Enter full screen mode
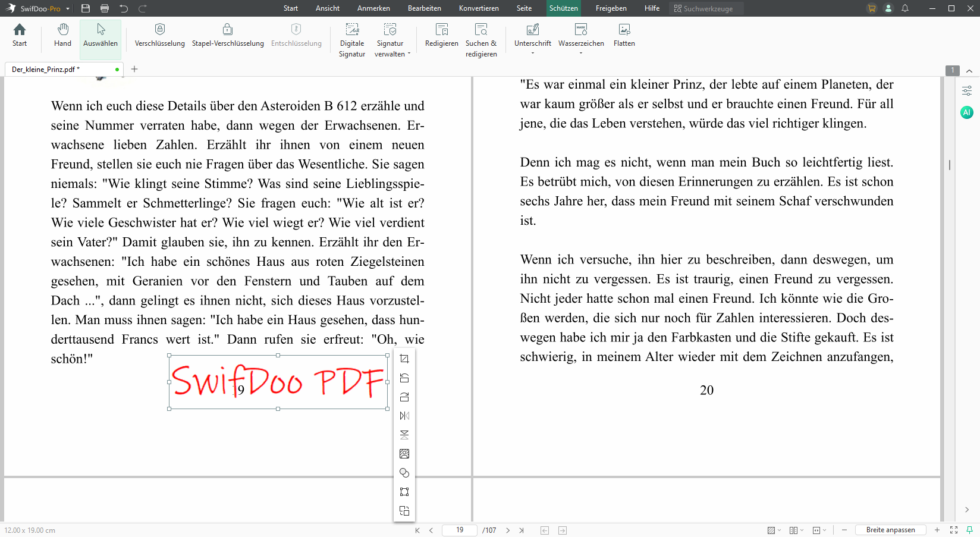 click(954, 530)
